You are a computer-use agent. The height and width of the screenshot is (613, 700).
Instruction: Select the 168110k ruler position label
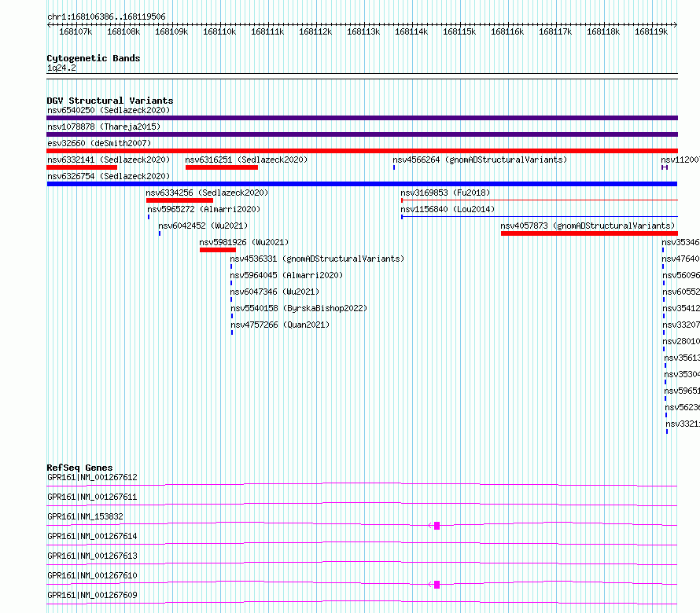click(219, 31)
